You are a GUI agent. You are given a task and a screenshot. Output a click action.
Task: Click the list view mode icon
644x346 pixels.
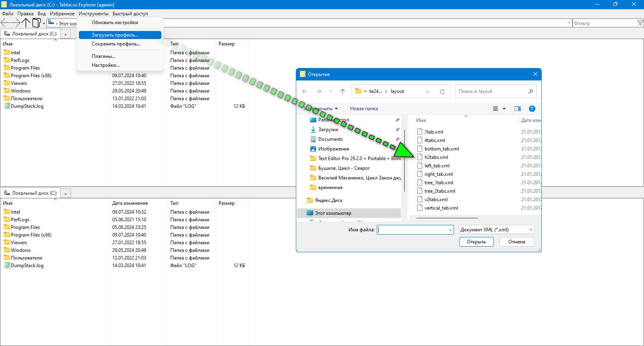(x=495, y=109)
